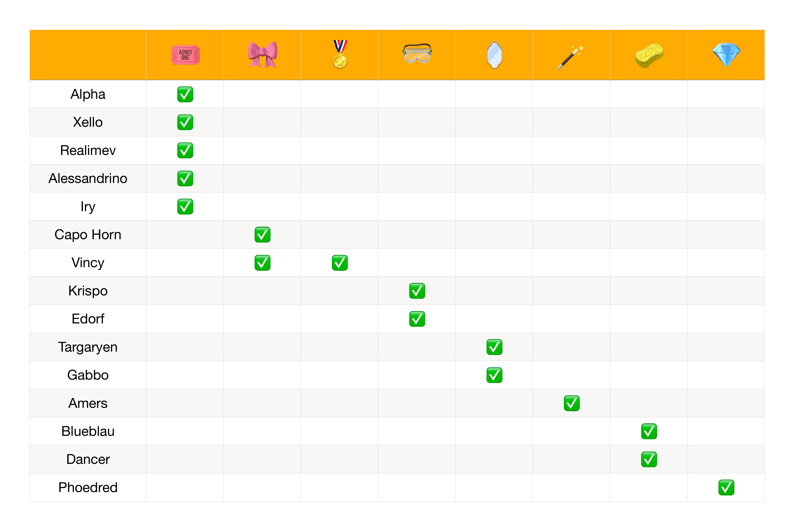This screenshot has width=795, height=532.
Task: Click the yellow sponge icon
Action: 649,56
